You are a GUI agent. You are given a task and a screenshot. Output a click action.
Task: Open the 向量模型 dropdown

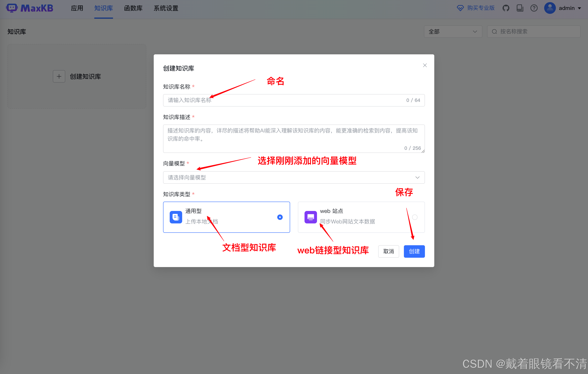pyautogui.click(x=294, y=177)
